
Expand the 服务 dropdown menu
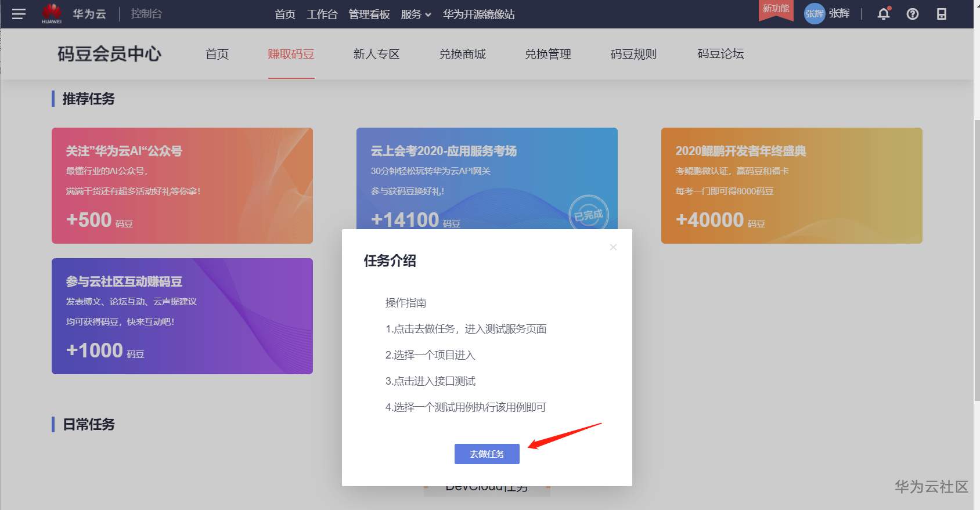pos(416,14)
